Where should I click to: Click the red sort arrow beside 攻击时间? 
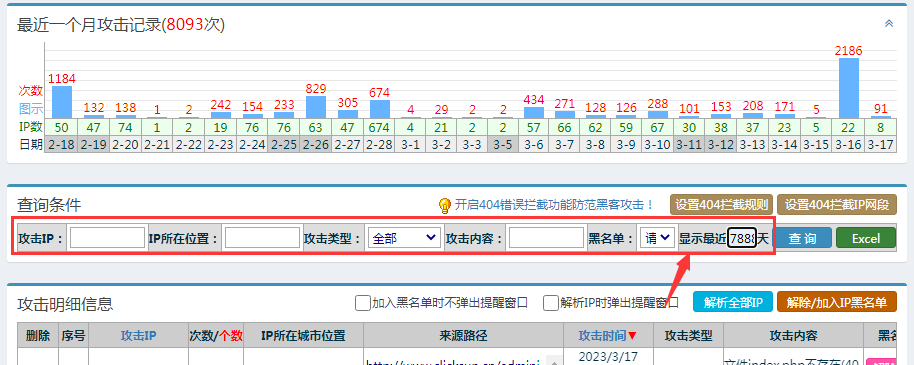pyautogui.click(x=632, y=336)
